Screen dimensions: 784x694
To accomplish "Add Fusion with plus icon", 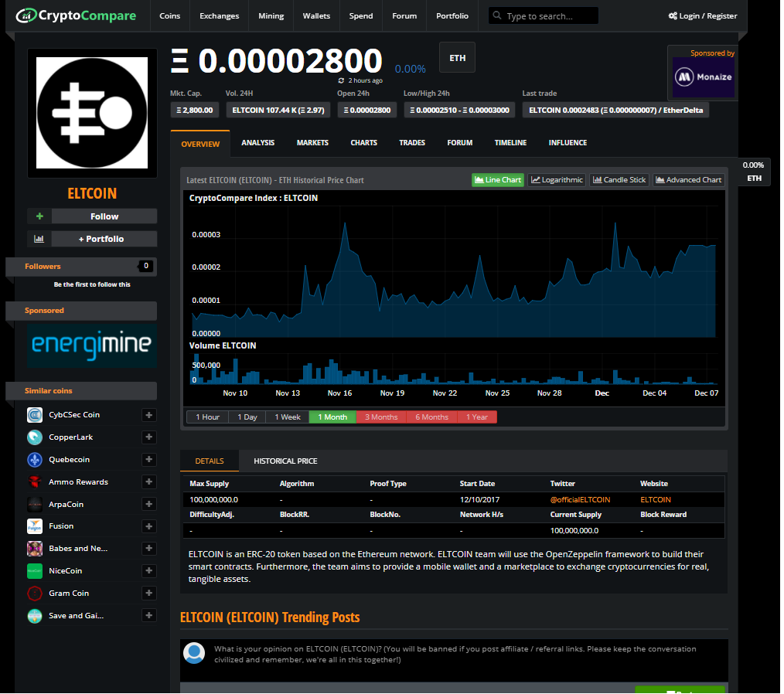I will (149, 526).
